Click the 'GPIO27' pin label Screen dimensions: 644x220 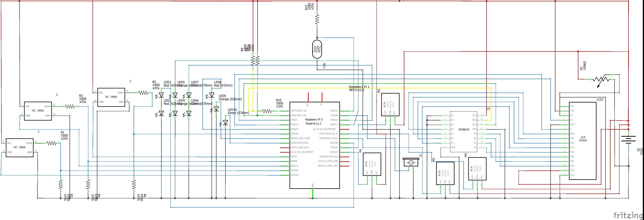pos(294,129)
